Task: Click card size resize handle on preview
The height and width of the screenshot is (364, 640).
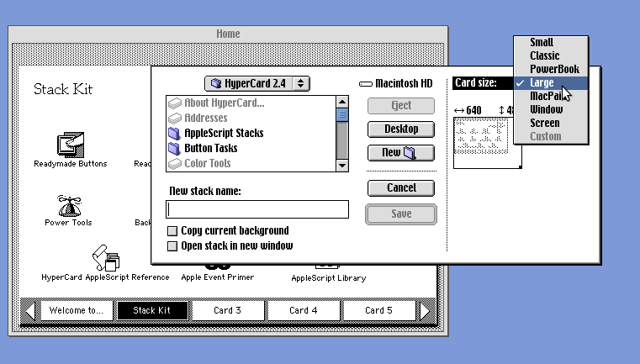Action: coord(520,166)
